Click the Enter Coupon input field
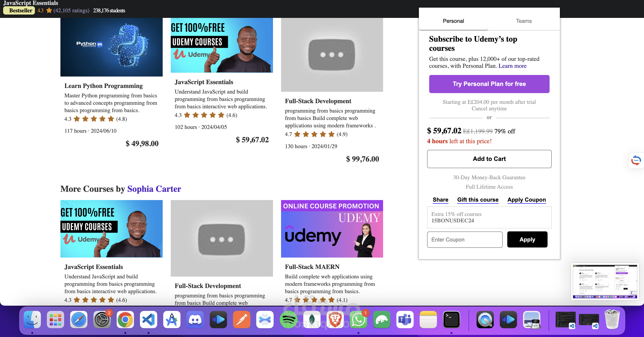 (465, 239)
